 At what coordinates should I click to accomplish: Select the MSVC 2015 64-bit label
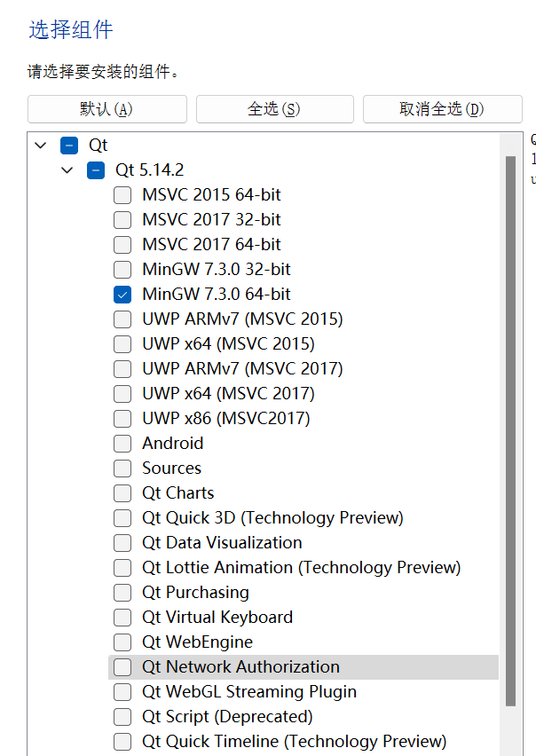(x=211, y=195)
